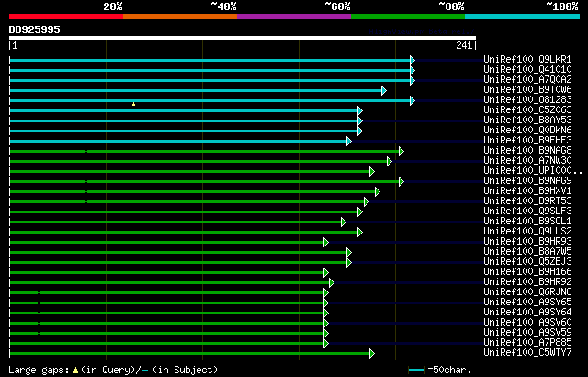This screenshot has width=588, height=377.
Task: Click the UniRef100_A7NW30 label
Action: (x=527, y=161)
